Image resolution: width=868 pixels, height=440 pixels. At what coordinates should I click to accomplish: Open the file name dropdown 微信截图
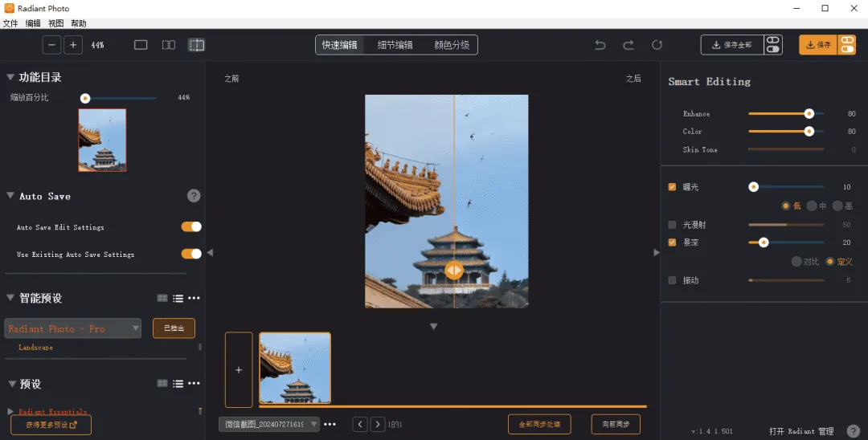[269, 425]
